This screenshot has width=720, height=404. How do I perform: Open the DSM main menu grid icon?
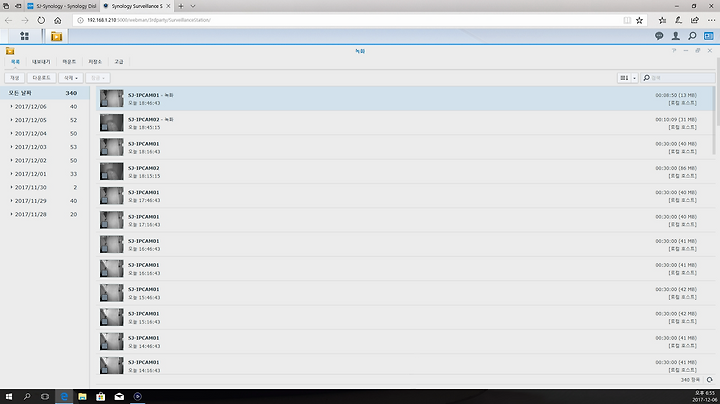pos(24,36)
